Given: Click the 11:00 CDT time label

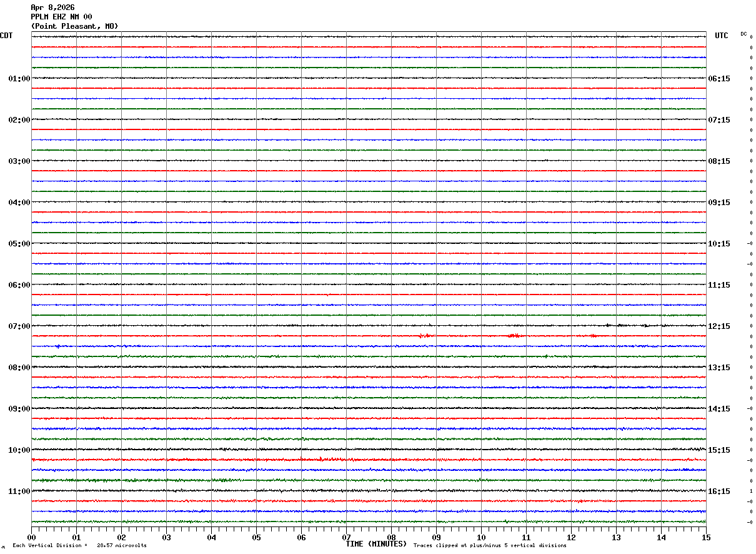Looking at the screenshot, I should pyautogui.click(x=19, y=491).
